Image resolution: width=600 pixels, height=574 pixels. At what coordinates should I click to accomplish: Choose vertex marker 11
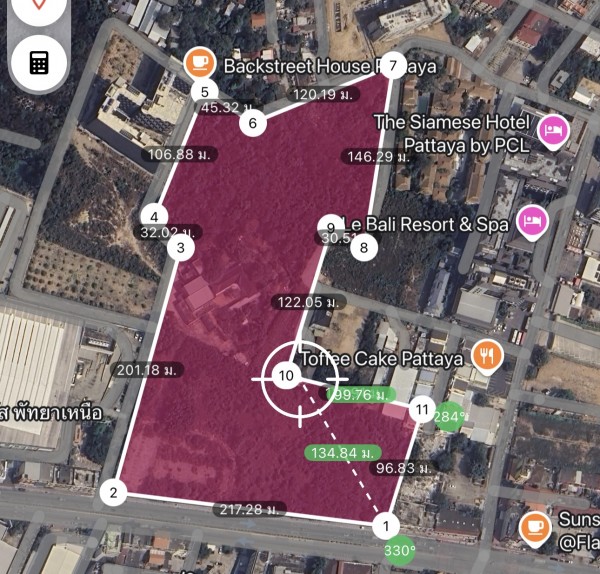422,409
